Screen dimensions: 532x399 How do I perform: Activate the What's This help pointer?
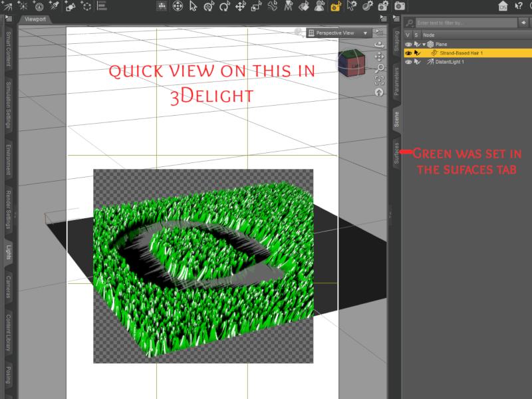coord(519,6)
